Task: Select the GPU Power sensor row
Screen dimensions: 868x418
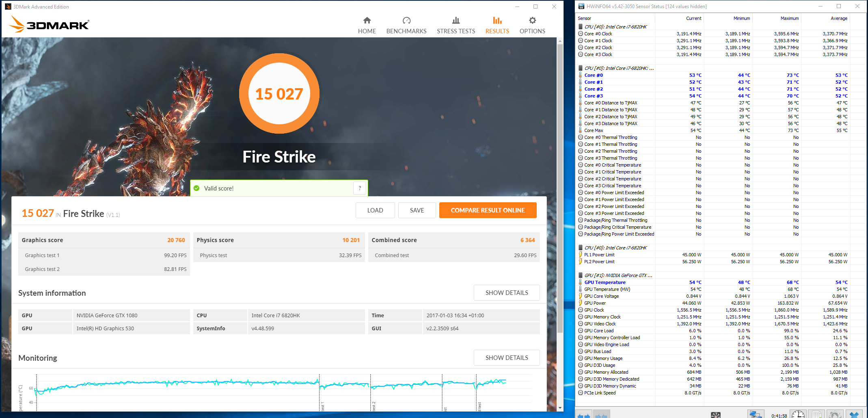Action: 713,303
